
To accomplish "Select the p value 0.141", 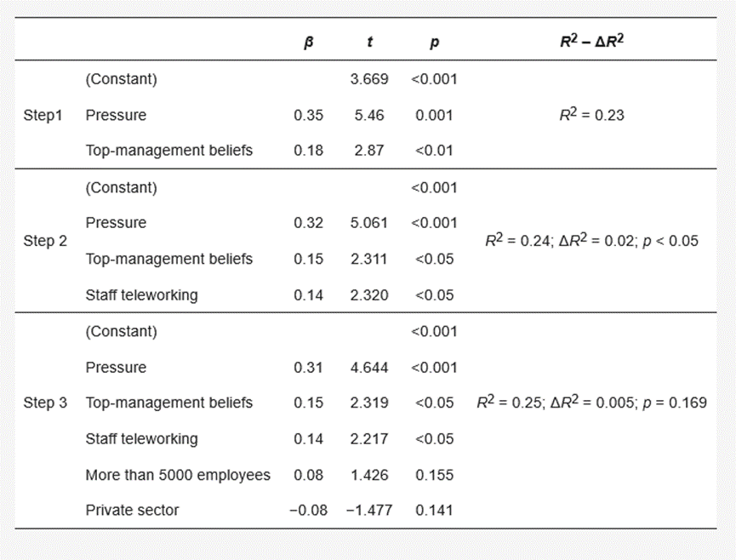I will 434,511.
